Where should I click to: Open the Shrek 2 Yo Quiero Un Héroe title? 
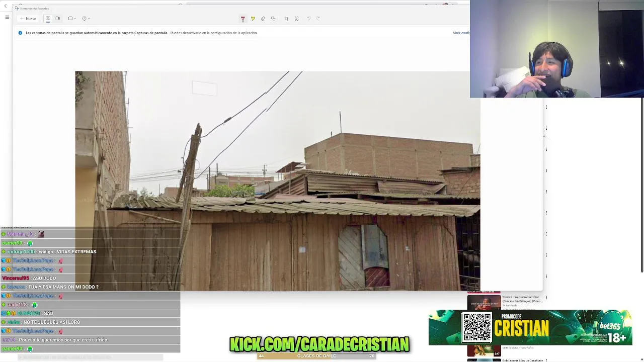[x=522, y=299]
